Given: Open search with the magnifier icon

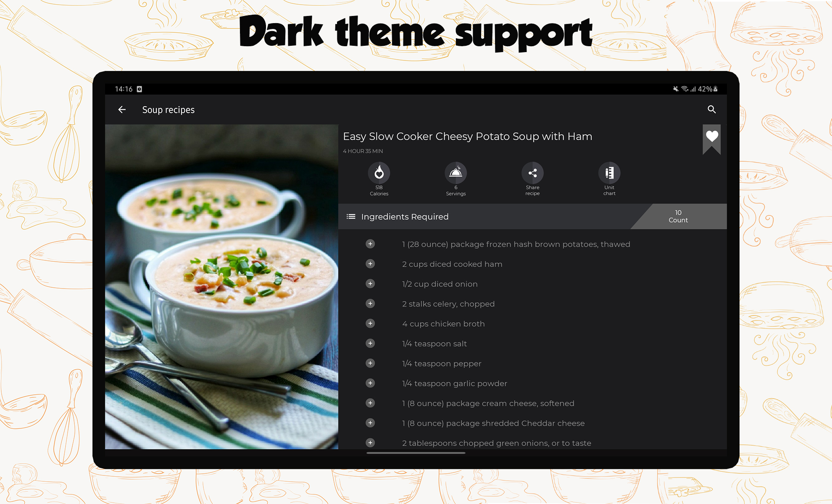Looking at the screenshot, I should (x=711, y=109).
